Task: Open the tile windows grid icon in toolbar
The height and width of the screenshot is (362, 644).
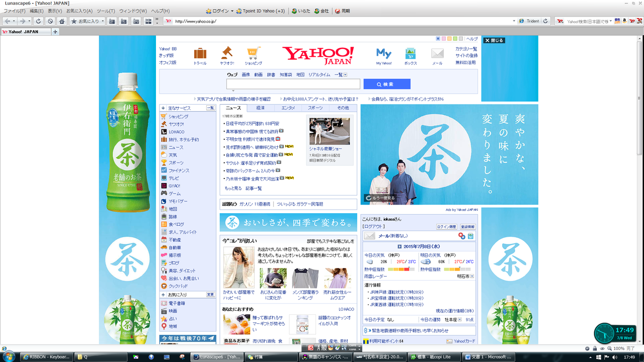Action: (x=148, y=21)
